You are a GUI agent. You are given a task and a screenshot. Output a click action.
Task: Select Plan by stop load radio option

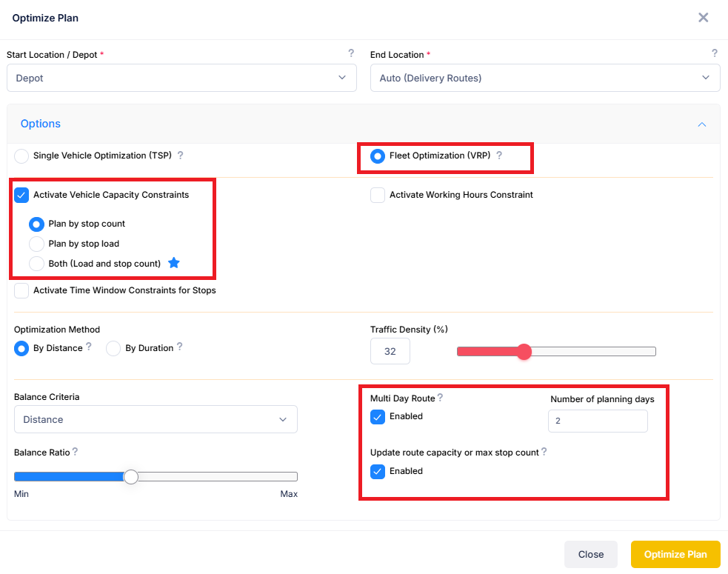click(36, 244)
